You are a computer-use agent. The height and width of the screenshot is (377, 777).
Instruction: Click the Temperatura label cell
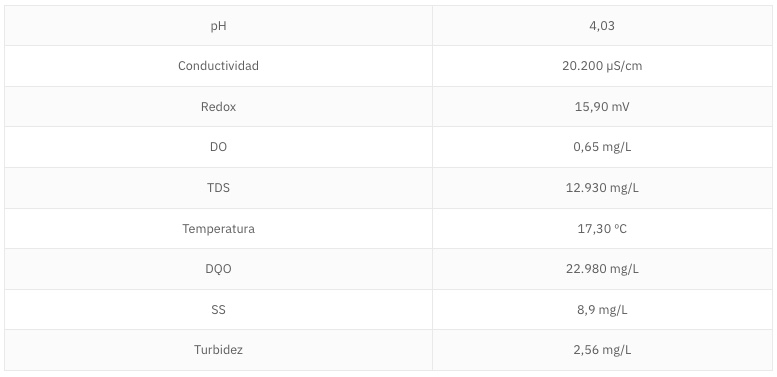(x=219, y=228)
